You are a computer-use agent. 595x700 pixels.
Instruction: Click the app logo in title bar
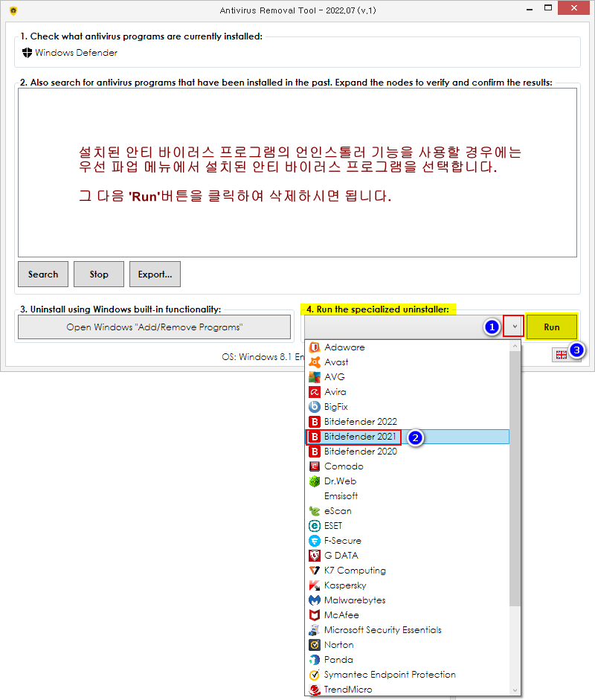[x=13, y=10]
